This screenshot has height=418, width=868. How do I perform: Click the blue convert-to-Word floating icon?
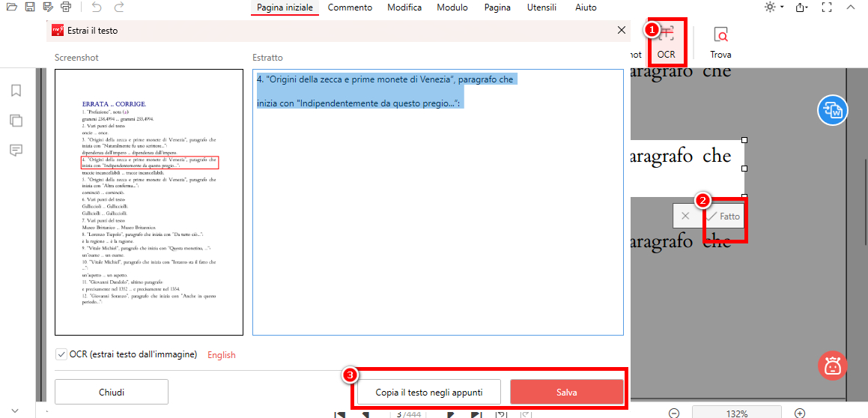[833, 109]
